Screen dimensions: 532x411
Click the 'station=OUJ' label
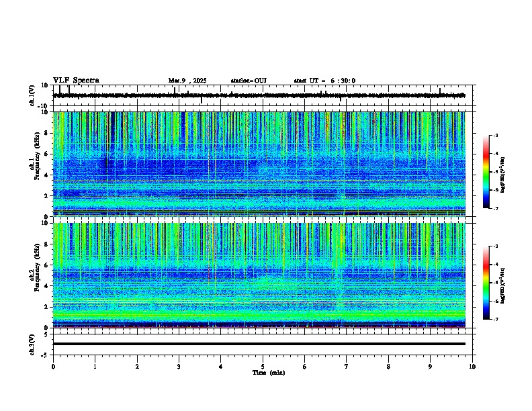[x=249, y=81]
